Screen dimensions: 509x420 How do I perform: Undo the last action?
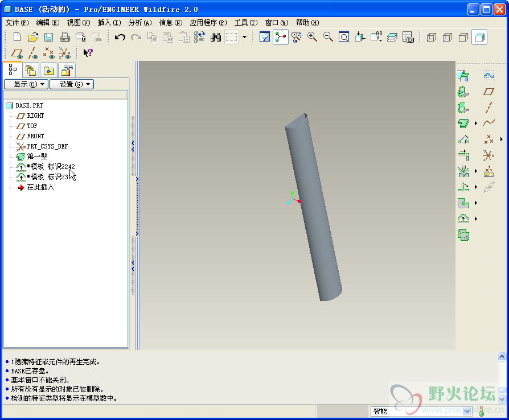(120, 38)
